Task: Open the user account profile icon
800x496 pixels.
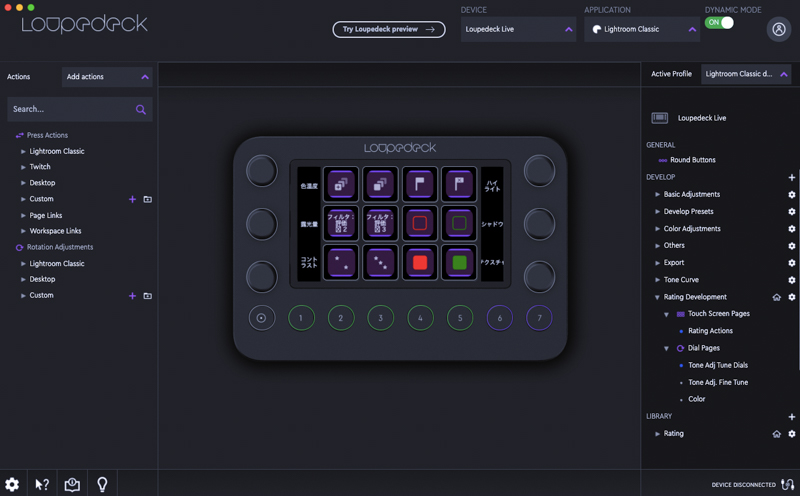Action: tap(779, 29)
